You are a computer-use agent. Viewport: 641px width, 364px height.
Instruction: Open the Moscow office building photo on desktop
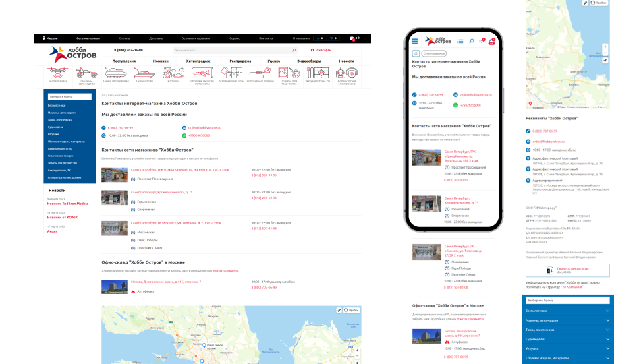pos(114,286)
